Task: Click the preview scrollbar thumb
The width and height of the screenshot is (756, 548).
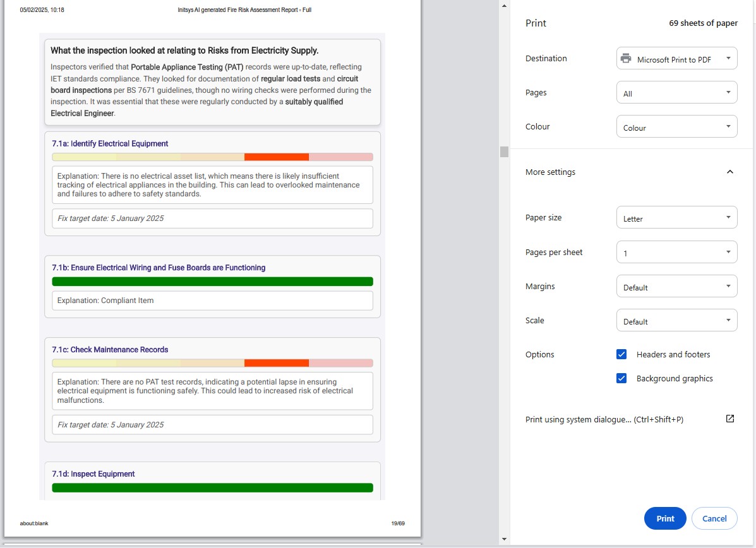Action: [x=505, y=152]
